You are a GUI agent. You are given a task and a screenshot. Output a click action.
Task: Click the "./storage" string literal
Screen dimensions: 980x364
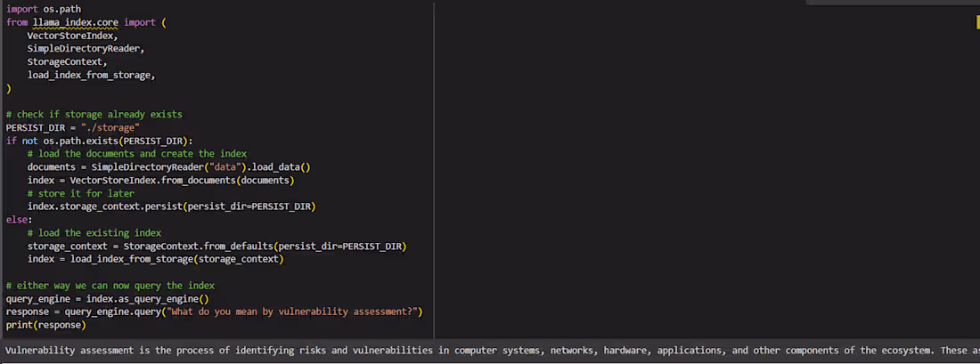click(110, 127)
